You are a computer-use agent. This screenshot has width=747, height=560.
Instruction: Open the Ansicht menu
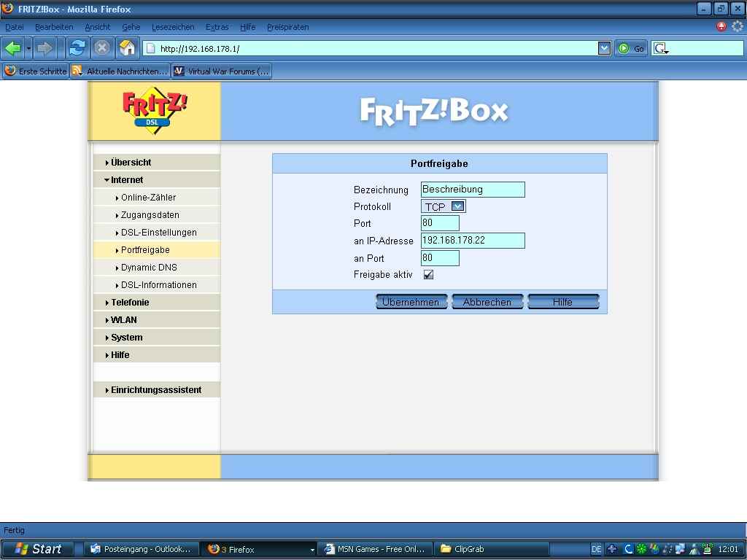pyautogui.click(x=98, y=27)
